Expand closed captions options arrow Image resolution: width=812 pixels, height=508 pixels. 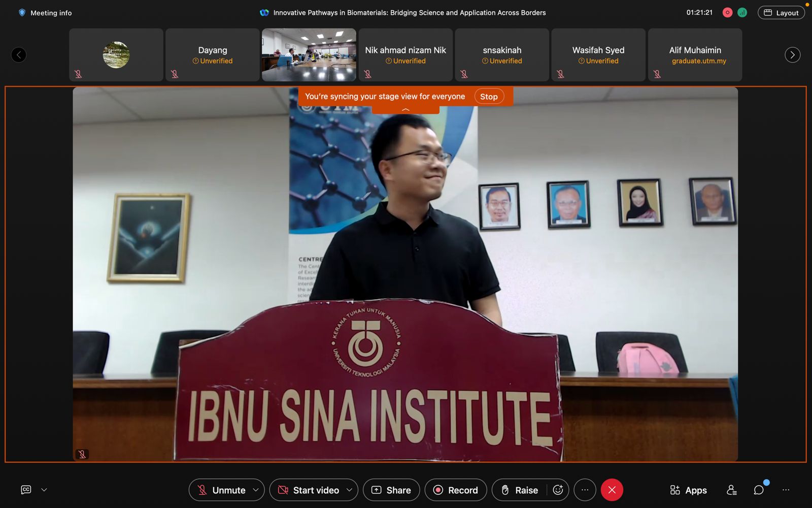click(44, 490)
